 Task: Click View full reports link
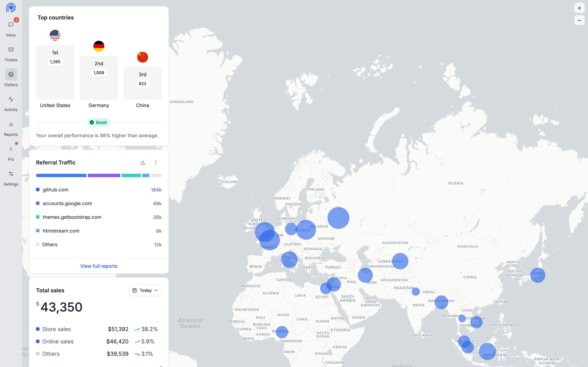(x=99, y=266)
